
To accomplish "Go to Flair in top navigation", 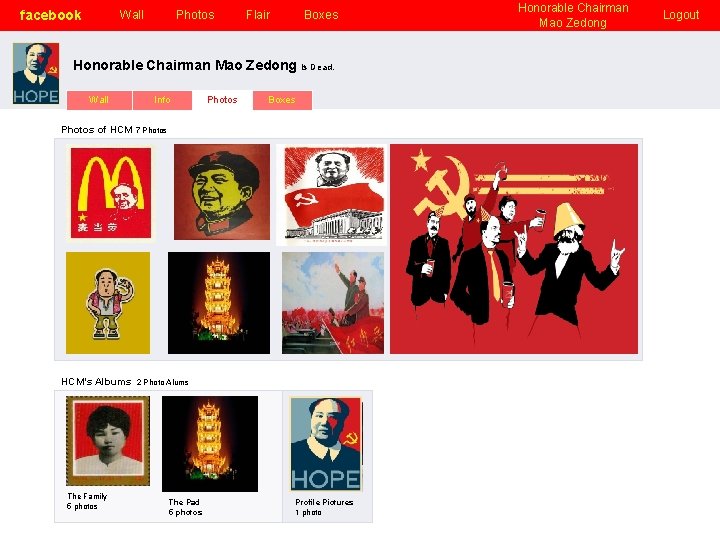I will [x=258, y=15].
